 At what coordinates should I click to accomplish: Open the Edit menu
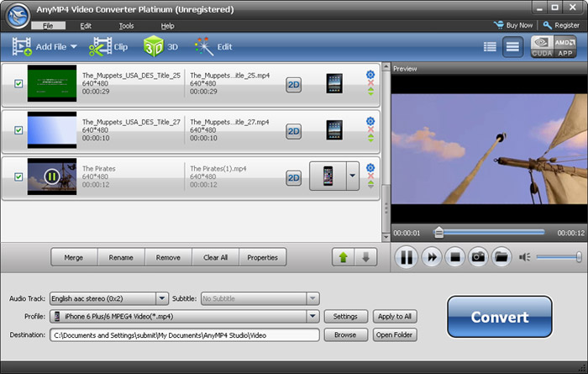tap(86, 25)
